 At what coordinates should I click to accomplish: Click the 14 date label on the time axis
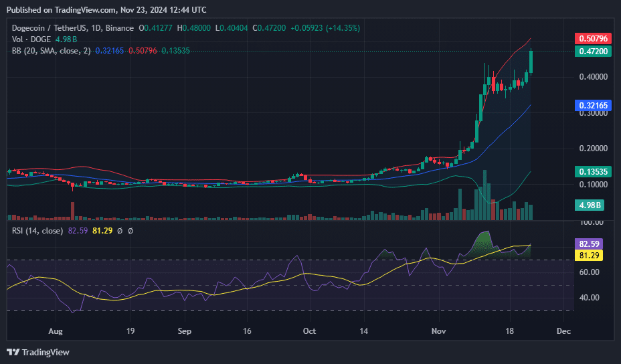363,331
